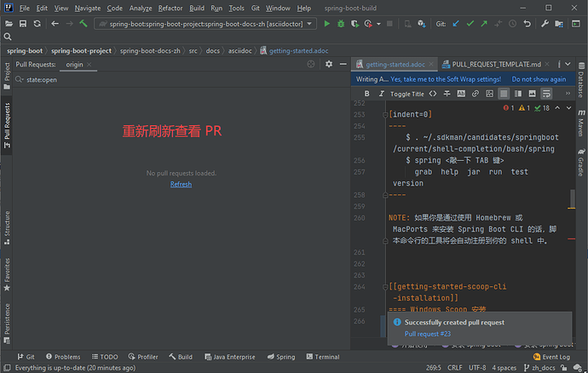Show hidden editor tabs chevron

568,64
